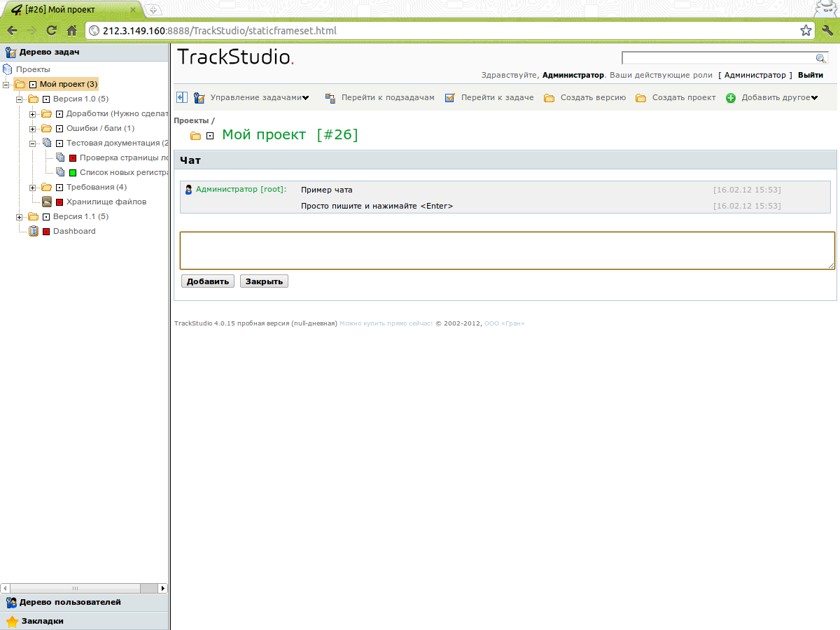The image size is (840, 630).
Task: Click the task tree horizontal scrollbar thumb
Action: (75, 589)
